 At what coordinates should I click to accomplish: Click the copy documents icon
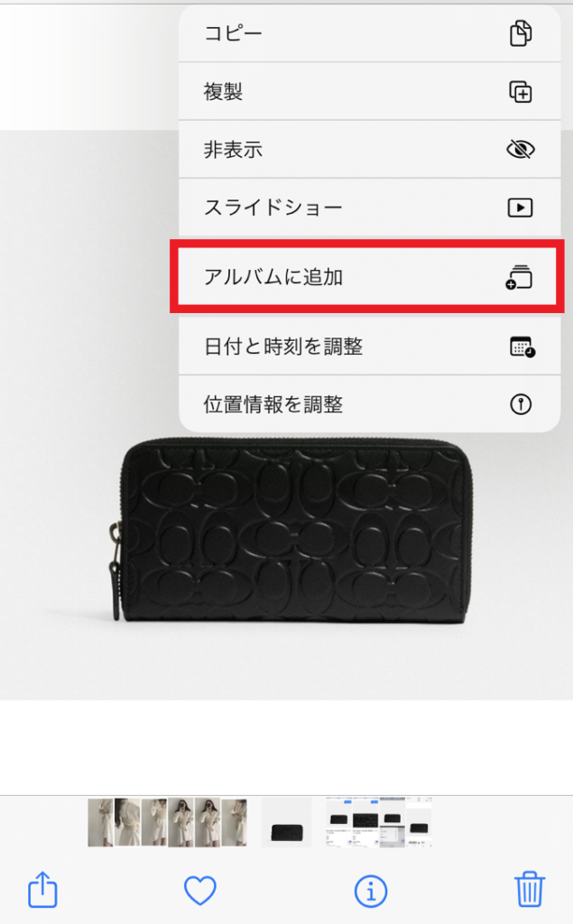(x=521, y=33)
